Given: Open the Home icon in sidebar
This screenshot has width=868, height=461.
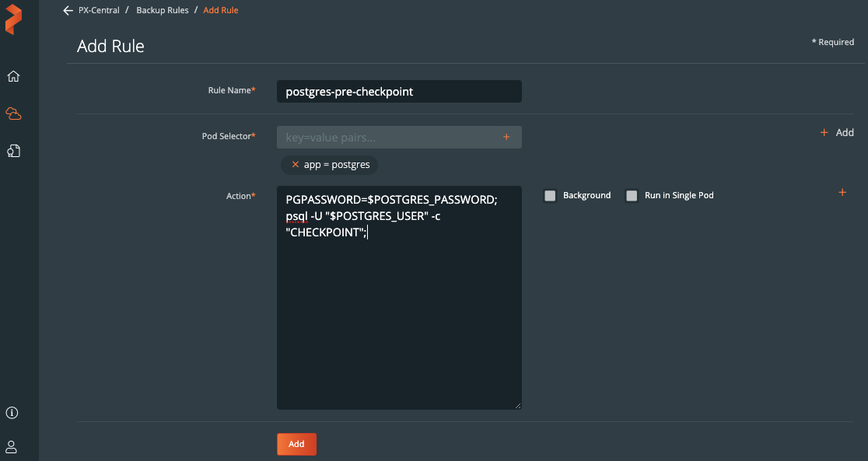Looking at the screenshot, I should [13, 76].
